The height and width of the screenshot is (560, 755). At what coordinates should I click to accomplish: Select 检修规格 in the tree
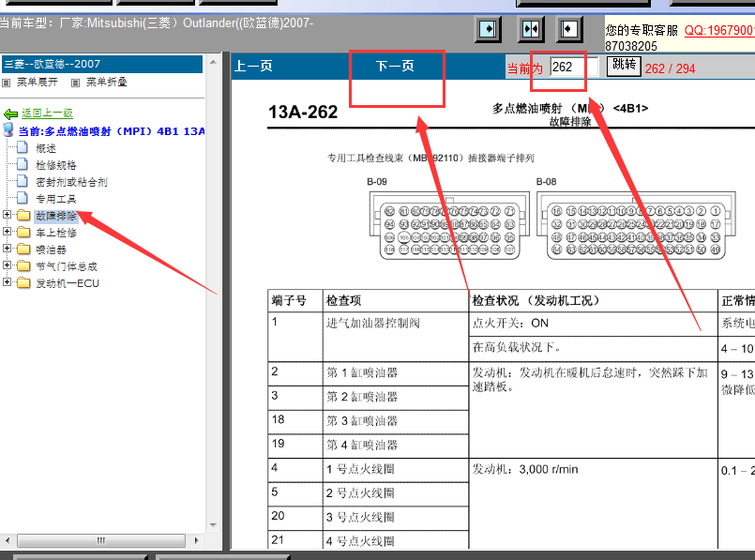56,165
